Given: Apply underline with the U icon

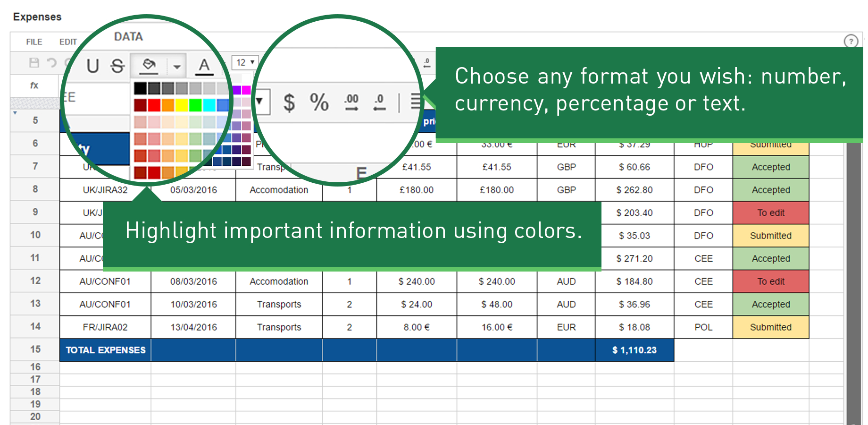Looking at the screenshot, I should click(x=93, y=66).
